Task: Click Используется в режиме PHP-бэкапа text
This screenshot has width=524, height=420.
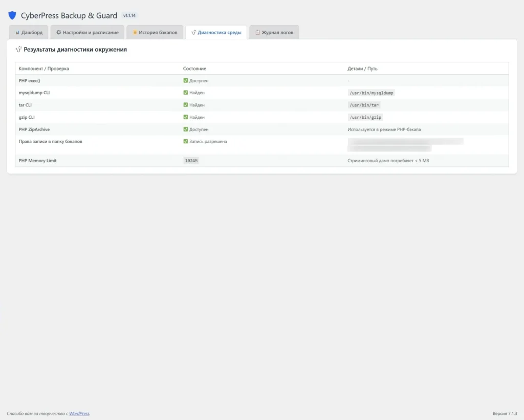Action: click(384, 129)
